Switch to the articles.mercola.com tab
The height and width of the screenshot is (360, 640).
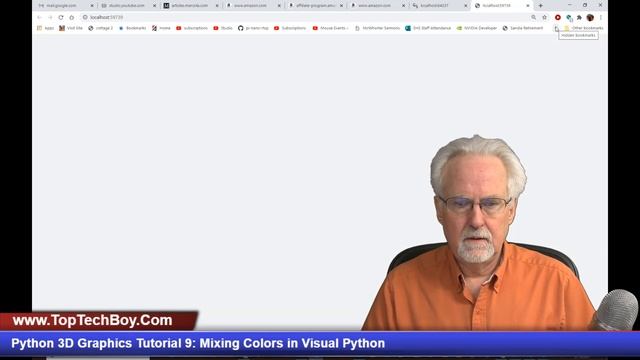click(189, 6)
